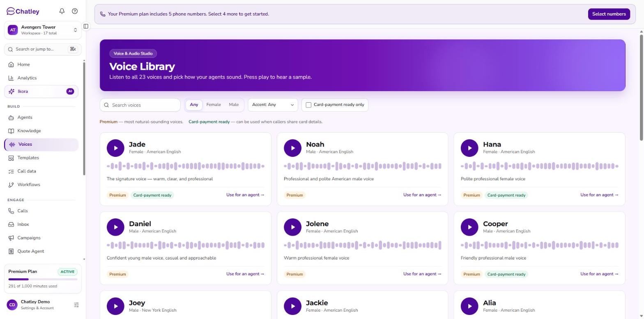Click the Chatley logo

[x=23, y=11]
